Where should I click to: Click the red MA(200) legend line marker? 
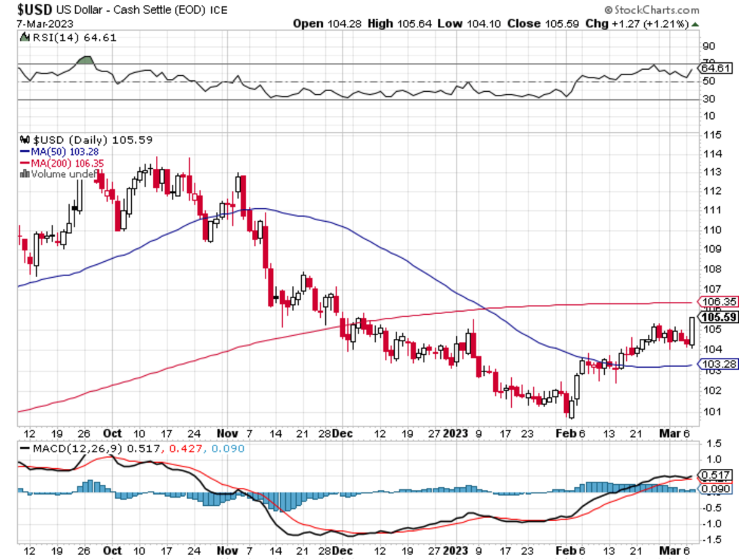[x=25, y=163]
